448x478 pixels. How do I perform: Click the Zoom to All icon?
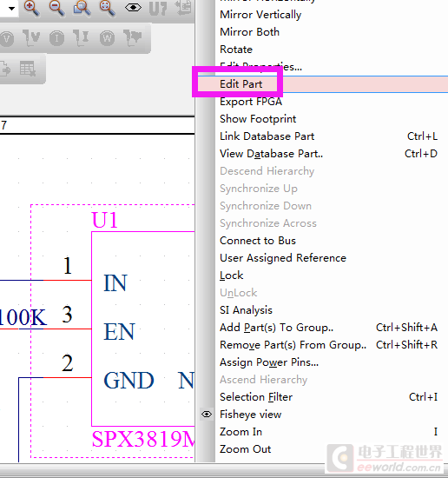[107, 8]
